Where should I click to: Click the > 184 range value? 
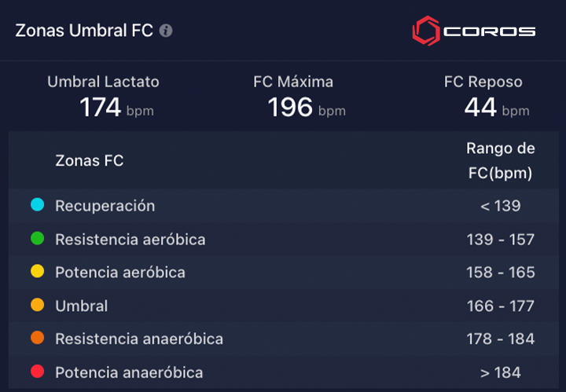500,372
